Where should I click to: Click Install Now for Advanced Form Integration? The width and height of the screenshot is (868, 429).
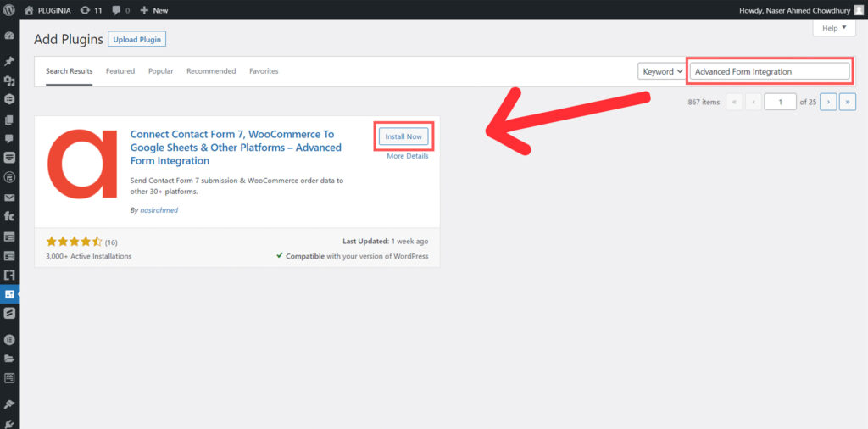click(403, 136)
